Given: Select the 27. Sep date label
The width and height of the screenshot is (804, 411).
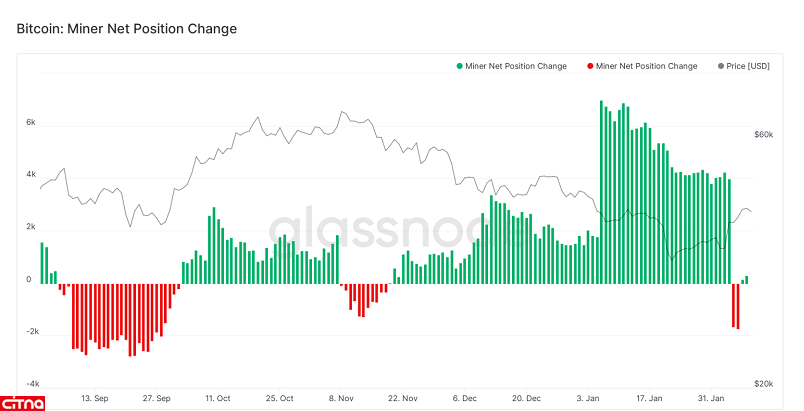Looking at the screenshot, I should 157,398.
